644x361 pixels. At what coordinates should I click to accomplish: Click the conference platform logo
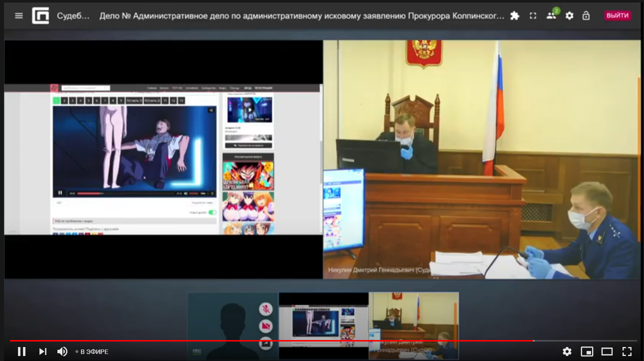pyautogui.click(x=40, y=15)
